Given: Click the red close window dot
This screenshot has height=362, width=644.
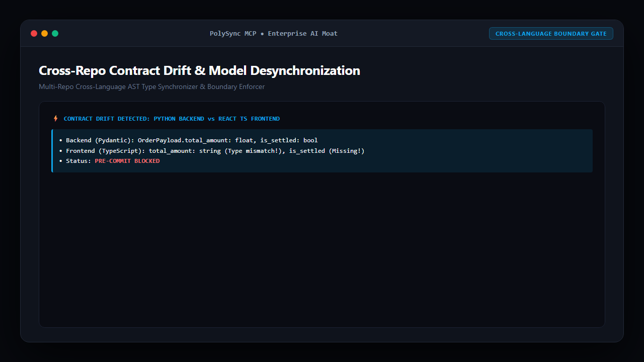Looking at the screenshot, I should 34,34.
